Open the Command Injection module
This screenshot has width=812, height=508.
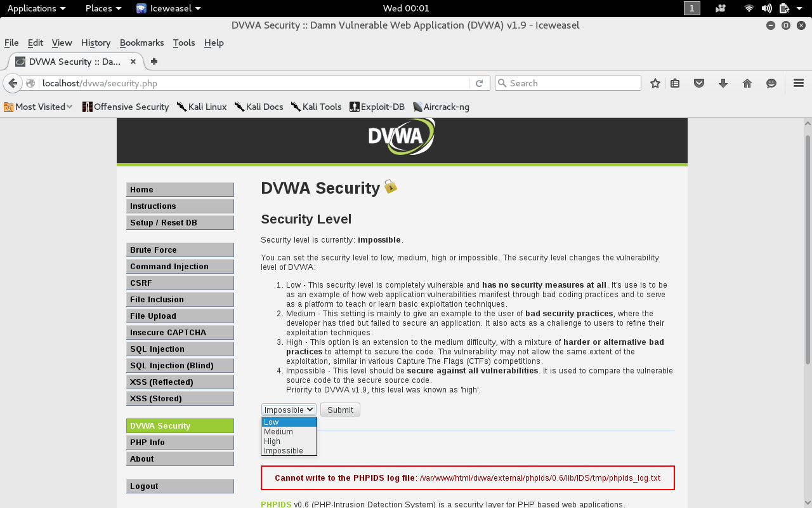[180, 267]
